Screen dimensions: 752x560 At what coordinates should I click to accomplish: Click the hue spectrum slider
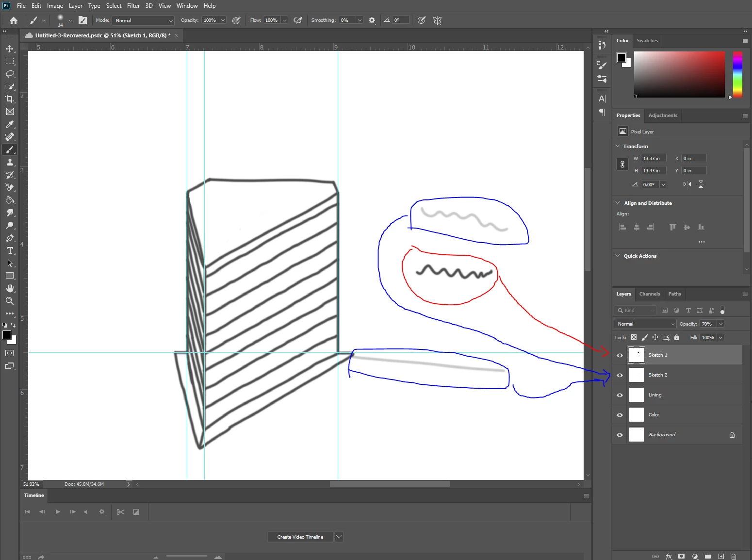coord(737,75)
